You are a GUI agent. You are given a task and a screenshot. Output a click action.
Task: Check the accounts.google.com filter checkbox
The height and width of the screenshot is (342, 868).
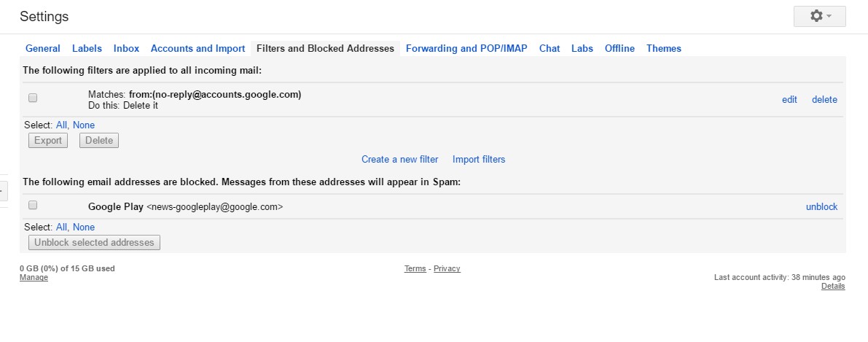32,98
